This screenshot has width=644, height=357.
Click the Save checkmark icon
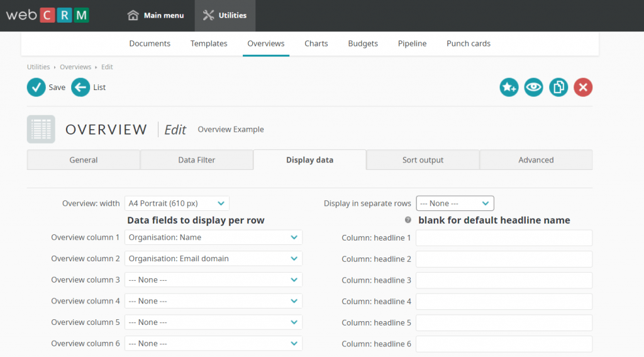point(36,88)
